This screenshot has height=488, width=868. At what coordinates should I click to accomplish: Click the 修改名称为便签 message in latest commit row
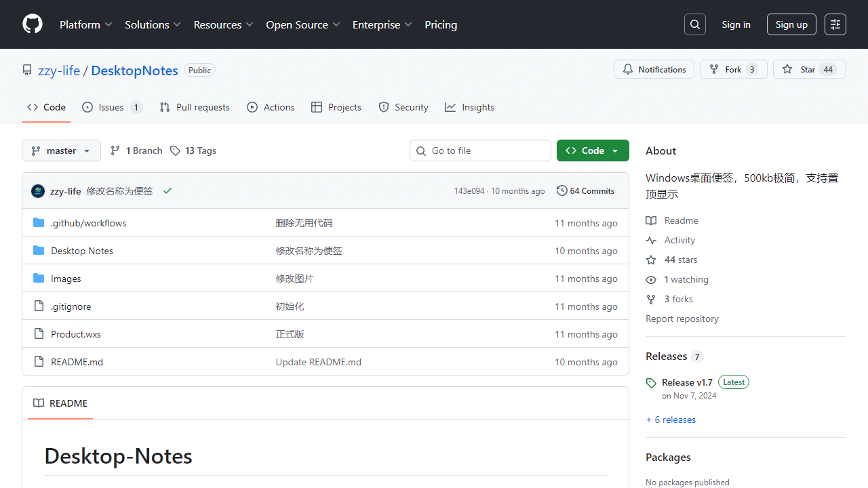point(119,191)
